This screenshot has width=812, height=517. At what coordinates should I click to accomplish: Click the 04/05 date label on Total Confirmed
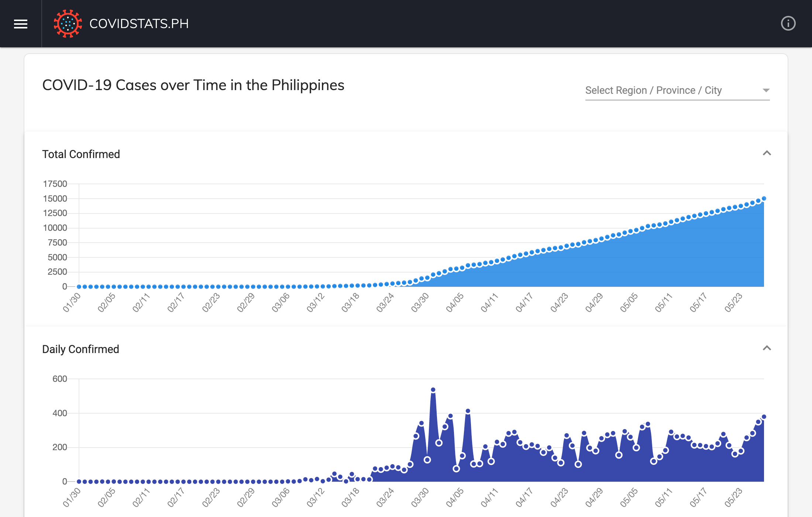(x=455, y=302)
